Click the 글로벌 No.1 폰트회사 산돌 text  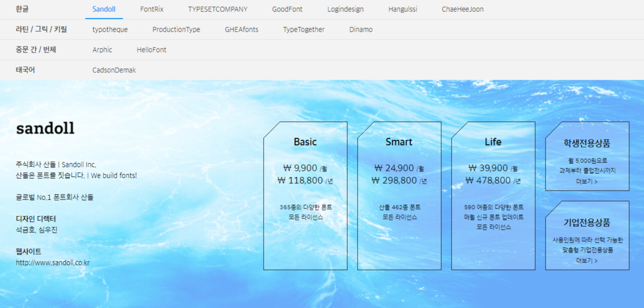[55, 198]
